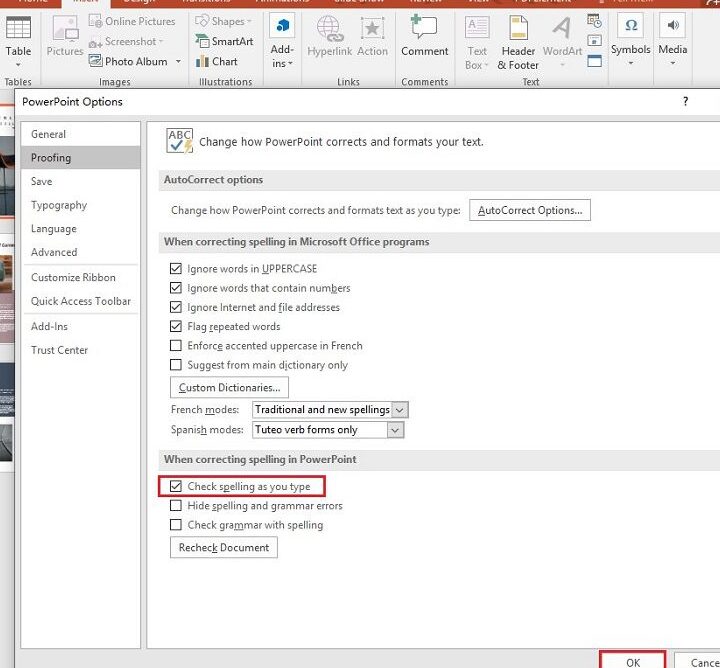The width and height of the screenshot is (720, 668).
Task: Toggle Check spelling as you type
Action: pyautogui.click(x=175, y=486)
